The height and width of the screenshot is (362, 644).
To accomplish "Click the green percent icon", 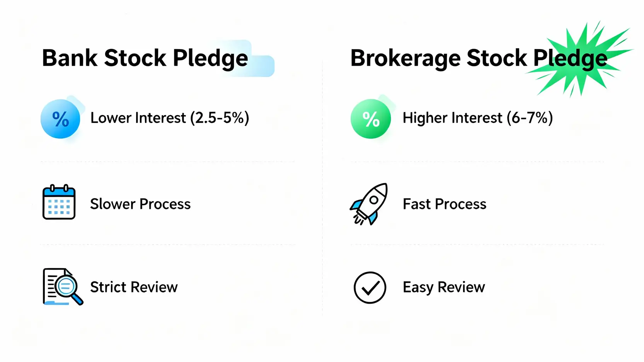I will point(371,119).
